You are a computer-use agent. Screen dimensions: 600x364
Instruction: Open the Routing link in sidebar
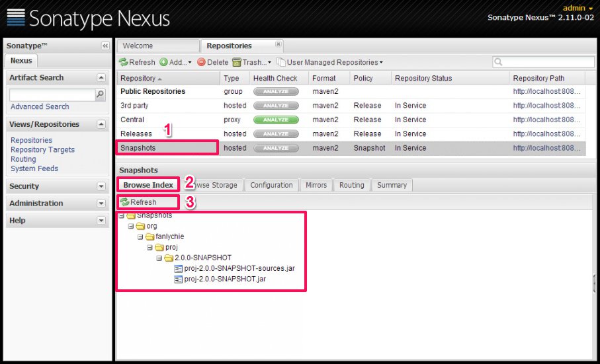[x=23, y=159]
